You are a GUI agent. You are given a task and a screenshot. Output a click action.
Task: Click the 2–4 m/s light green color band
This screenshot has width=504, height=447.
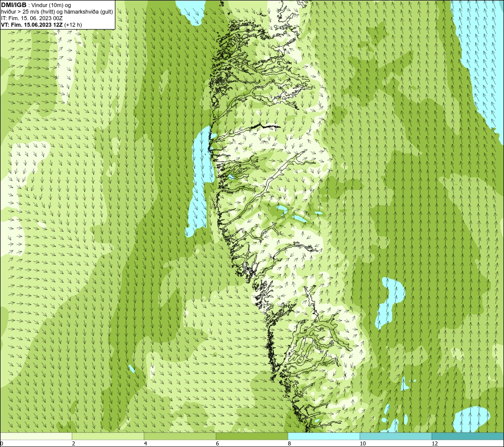click(108, 436)
